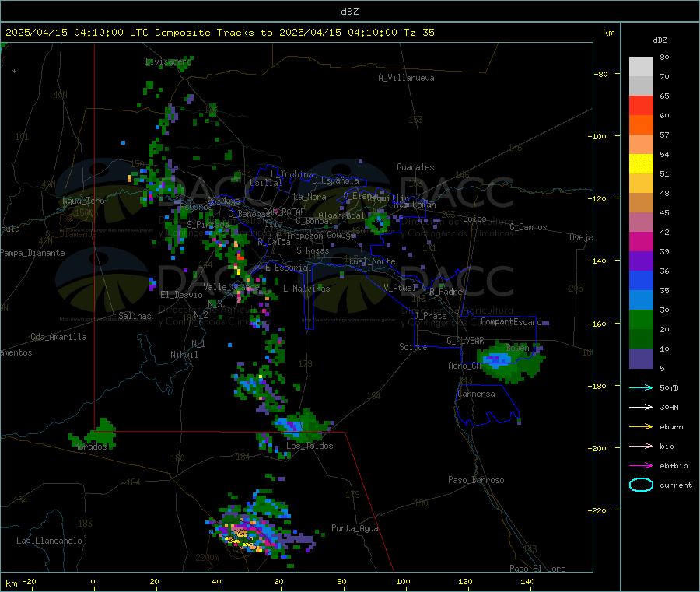Click the 'km' label at bottom-left axis
The height and width of the screenshot is (592, 700).
coord(11,583)
